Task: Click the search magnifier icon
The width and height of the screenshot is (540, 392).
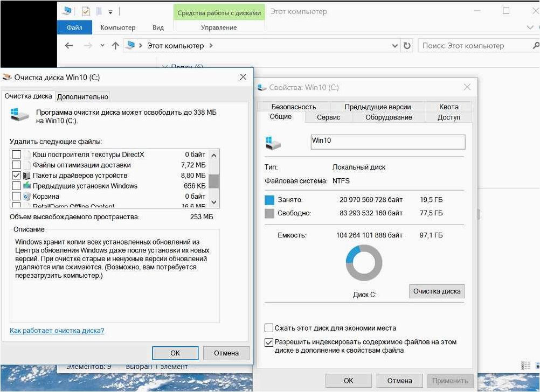Action: click(536, 45)
